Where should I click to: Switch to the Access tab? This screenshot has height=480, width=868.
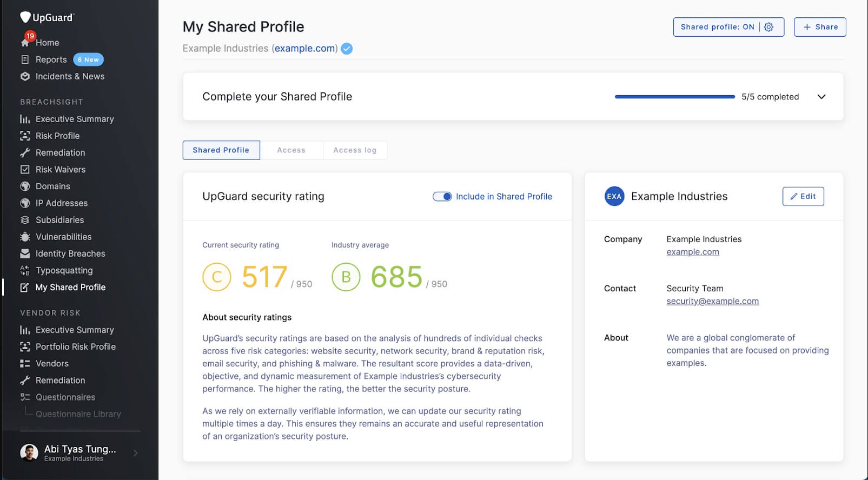coord(291,150)
